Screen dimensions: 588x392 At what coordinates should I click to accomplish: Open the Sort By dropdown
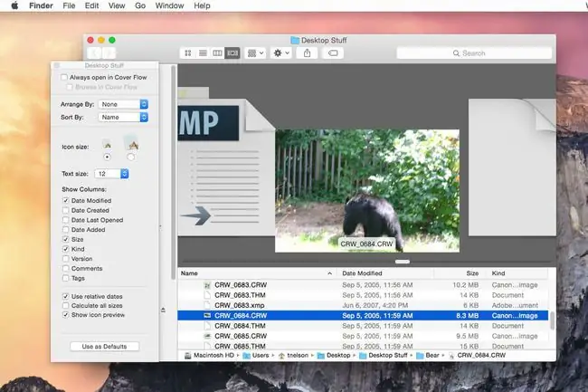click(x=123, y=118)
